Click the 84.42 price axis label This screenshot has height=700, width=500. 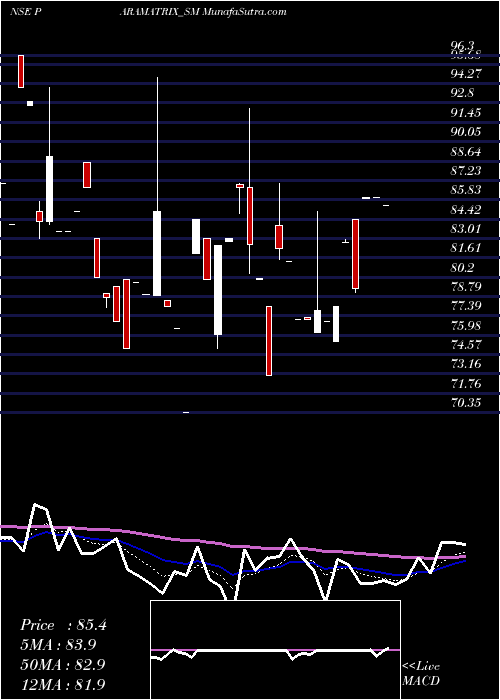[466, 209]
